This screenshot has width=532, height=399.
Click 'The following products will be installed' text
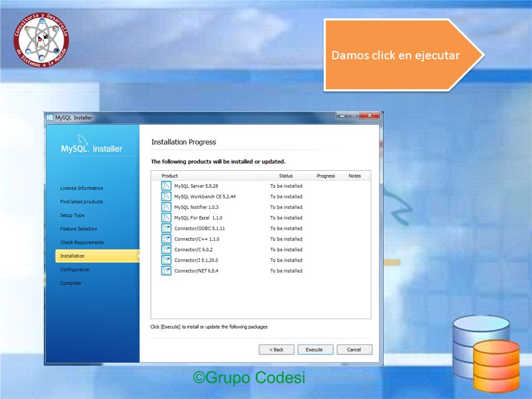coord(218,161)
